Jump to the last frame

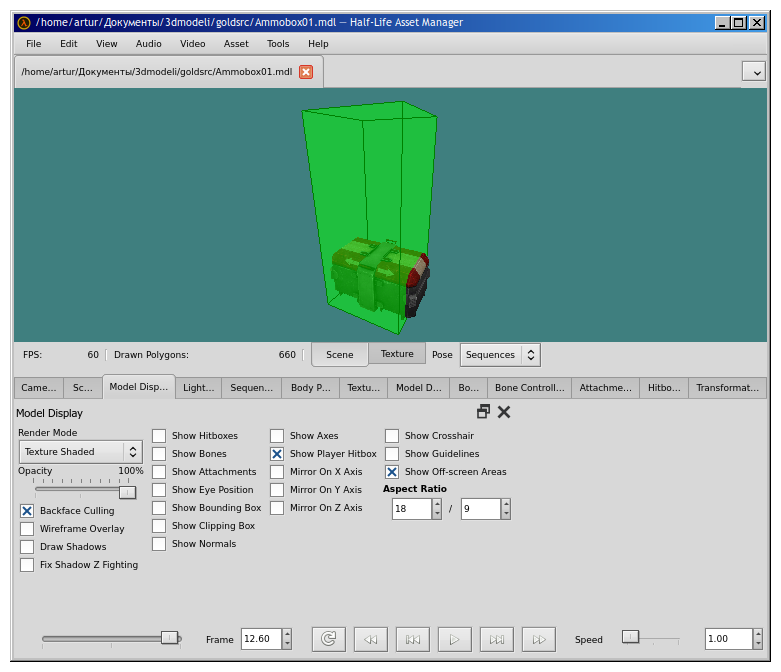click(497, 639)
